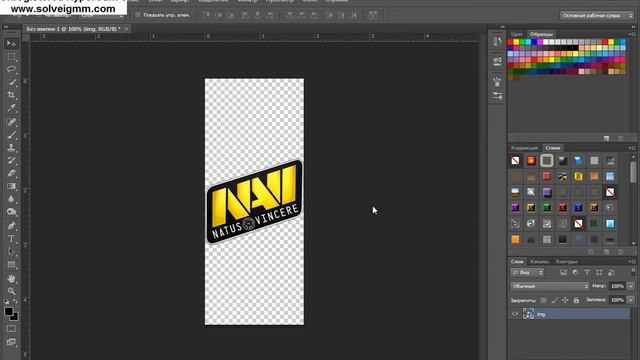Select the Clone Stamp tool
Screen dimensions: 640x360
click(11, 148)
